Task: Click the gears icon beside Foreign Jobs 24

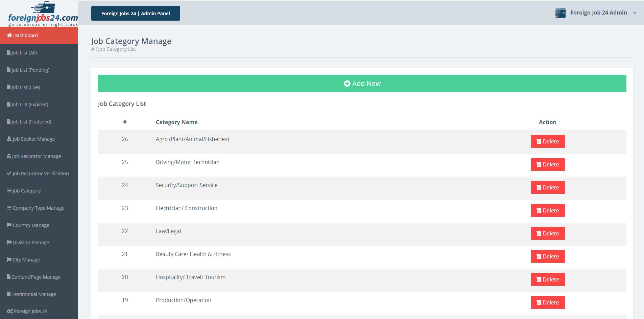Action: 10,311
